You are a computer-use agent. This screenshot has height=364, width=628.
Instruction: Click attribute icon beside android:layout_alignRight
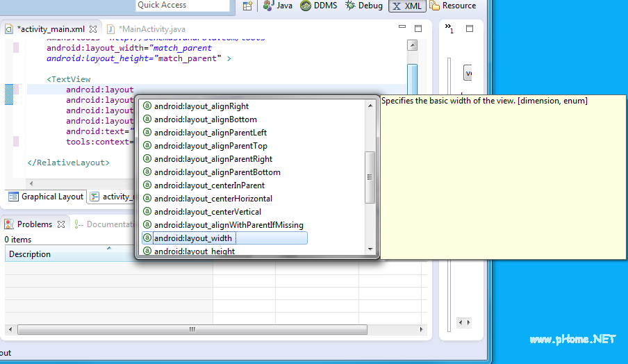point(147,106)
